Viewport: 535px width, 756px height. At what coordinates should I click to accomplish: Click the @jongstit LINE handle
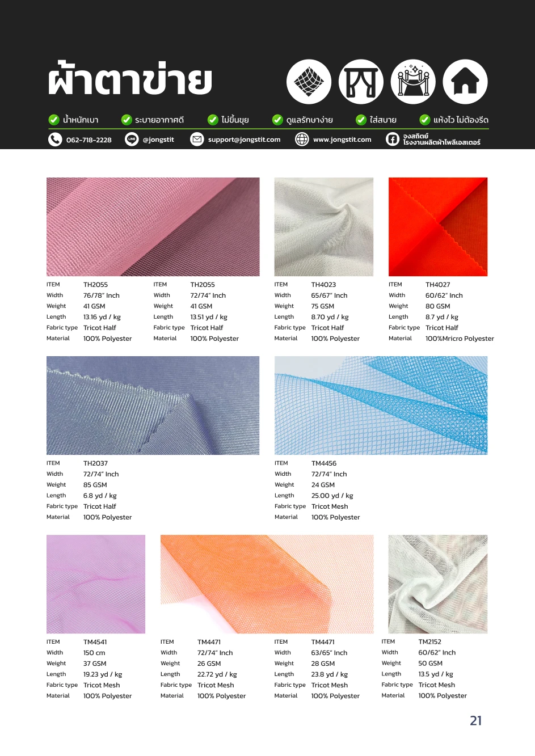(158, 140)
